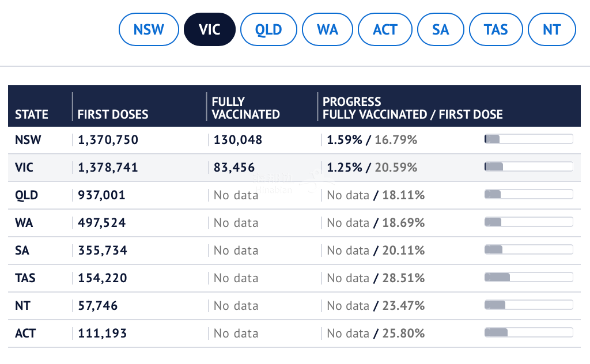
Task: Select the ACT state pill
Action: tap(385, 29)
